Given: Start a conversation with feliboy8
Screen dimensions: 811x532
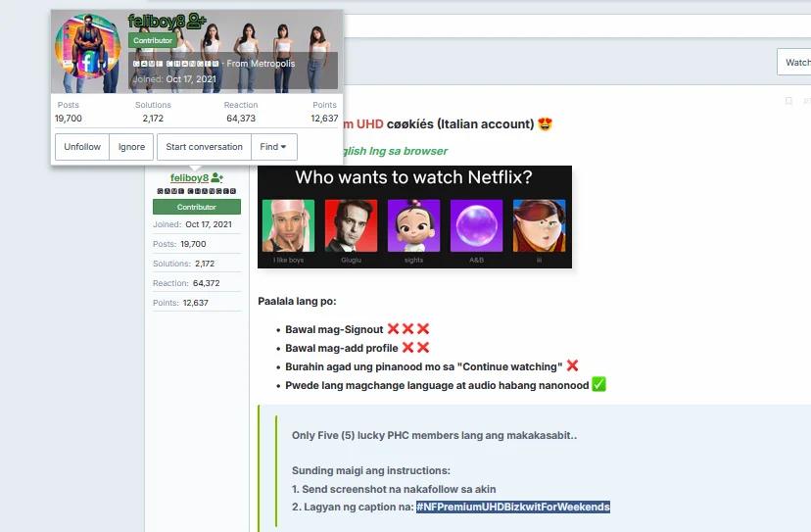Looking at the screenshot, I should (x=204, y=147).
